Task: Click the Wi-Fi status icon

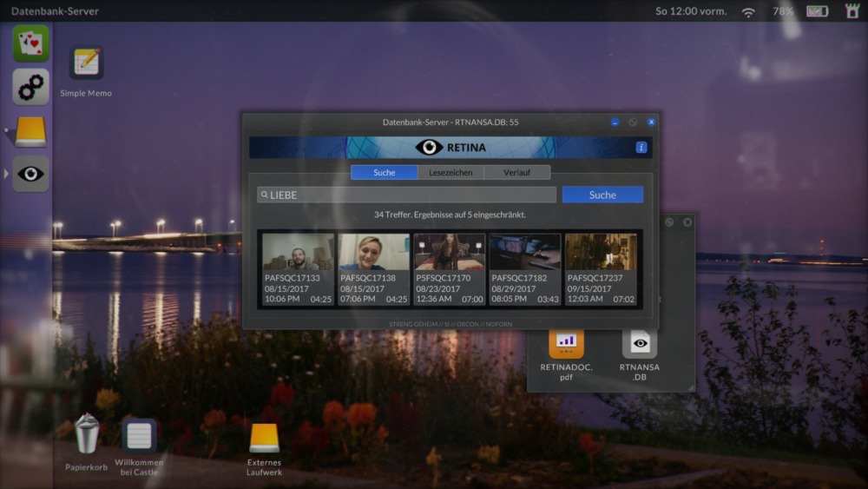Action: 748,12
